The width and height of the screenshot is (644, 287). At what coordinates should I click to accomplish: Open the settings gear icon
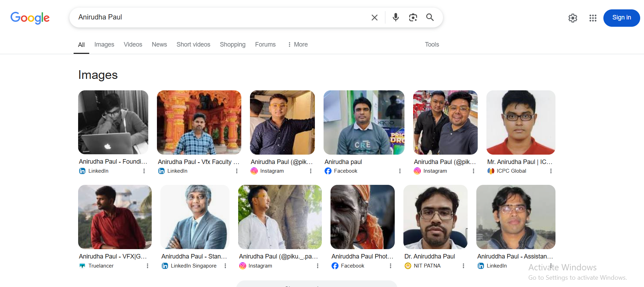click(572, 18)
